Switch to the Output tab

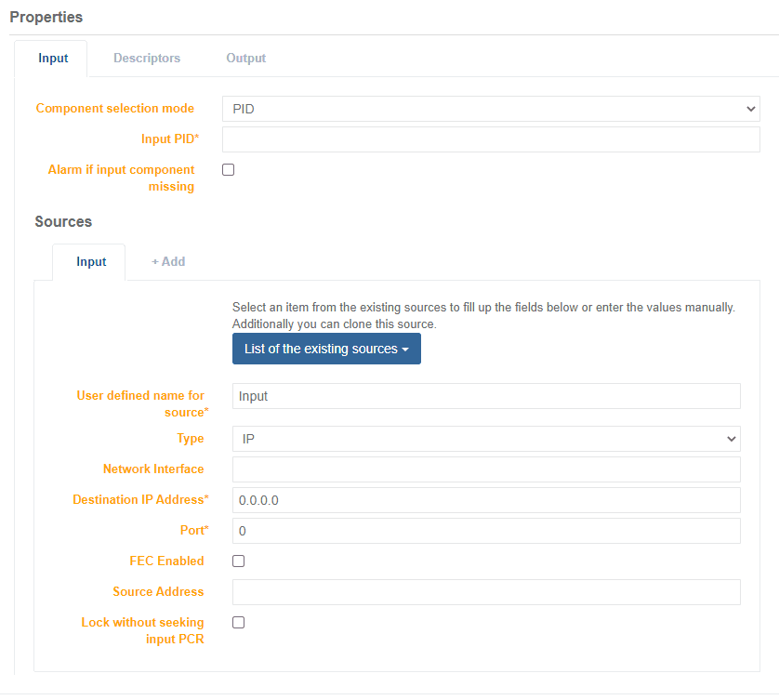pyautogui.click(x=245, y=58)
